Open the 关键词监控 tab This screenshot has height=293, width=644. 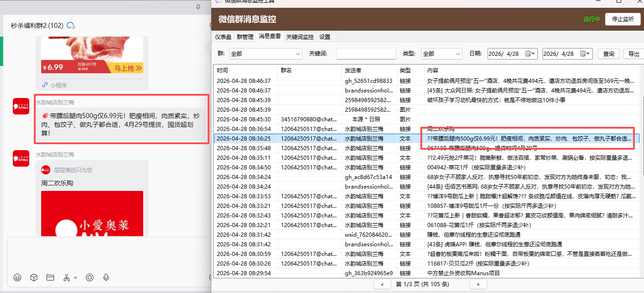pyautogui.click(x=300, y=36)
